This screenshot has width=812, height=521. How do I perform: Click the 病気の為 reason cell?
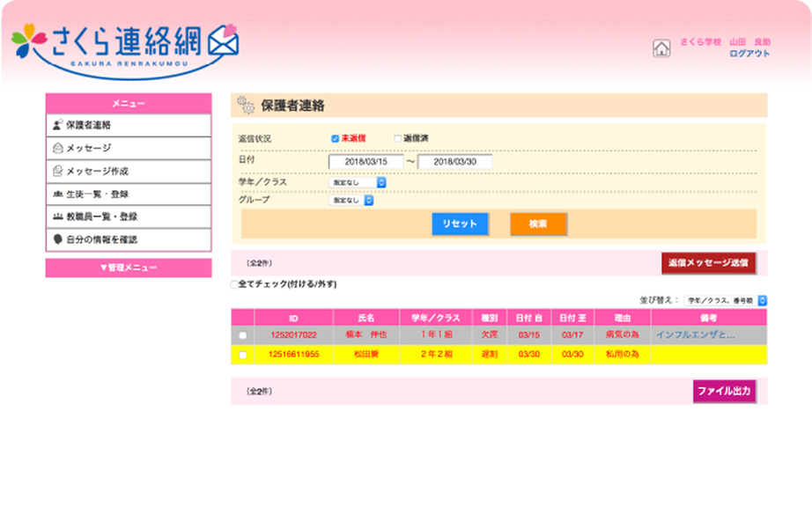(x=623, y=334)
